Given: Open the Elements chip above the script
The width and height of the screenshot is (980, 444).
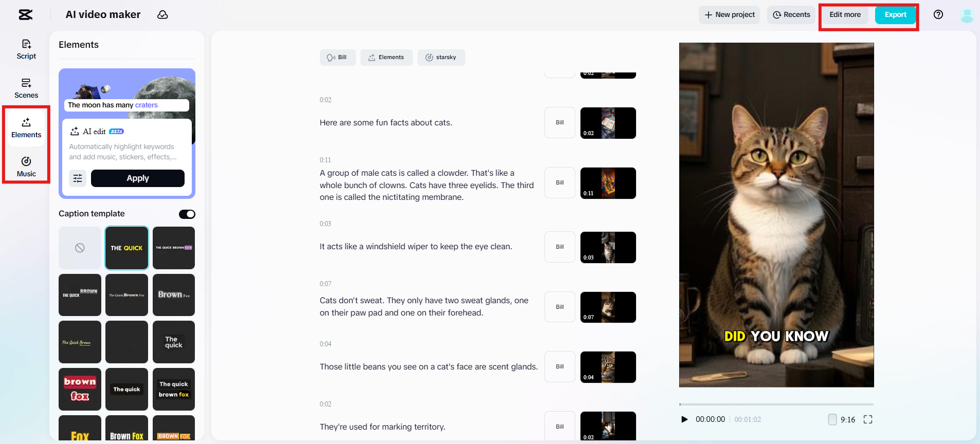Looking at the screenshot, I should pyautogui.click(x=387, y=58).
